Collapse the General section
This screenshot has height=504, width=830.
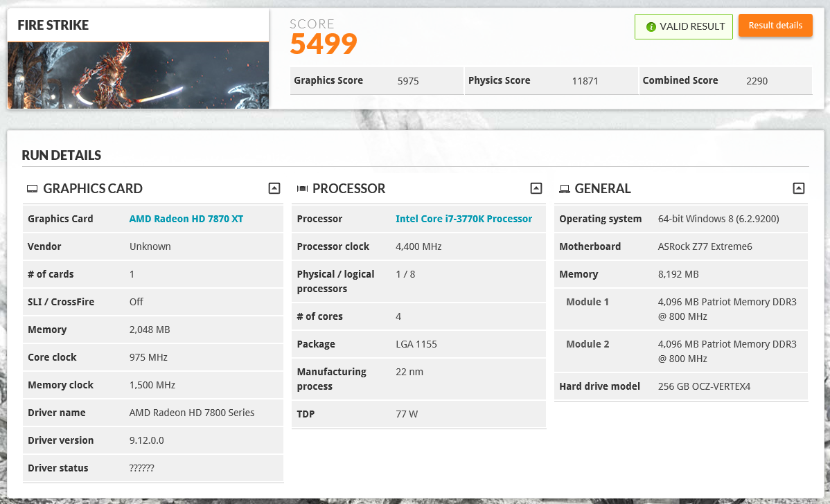tap(799, 188)
